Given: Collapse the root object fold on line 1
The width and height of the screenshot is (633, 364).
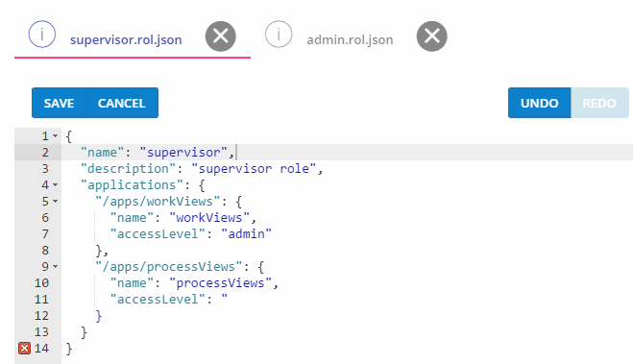Looking at the screenshot, I should [x=56, y=136].
